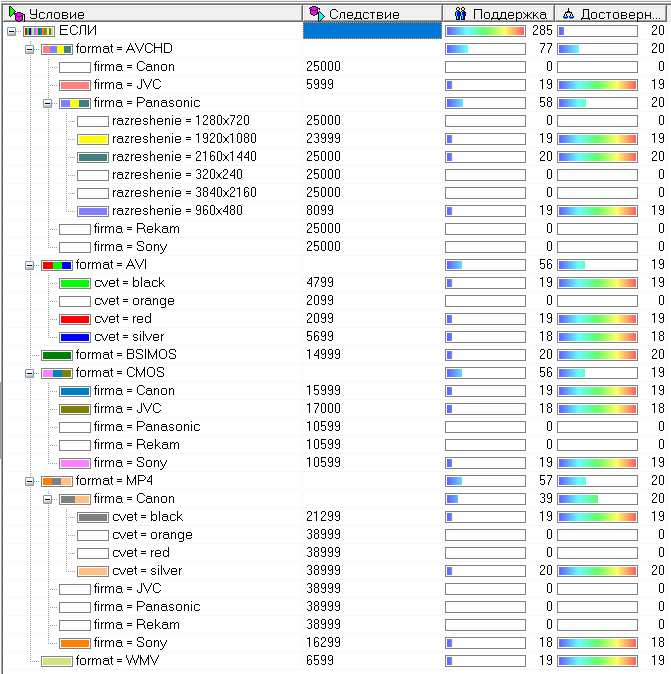Image resolution: width=671 pixels, height=674 pixels.
Task: Click the Поддержка people icon in header
Action: tap(460, 13)
